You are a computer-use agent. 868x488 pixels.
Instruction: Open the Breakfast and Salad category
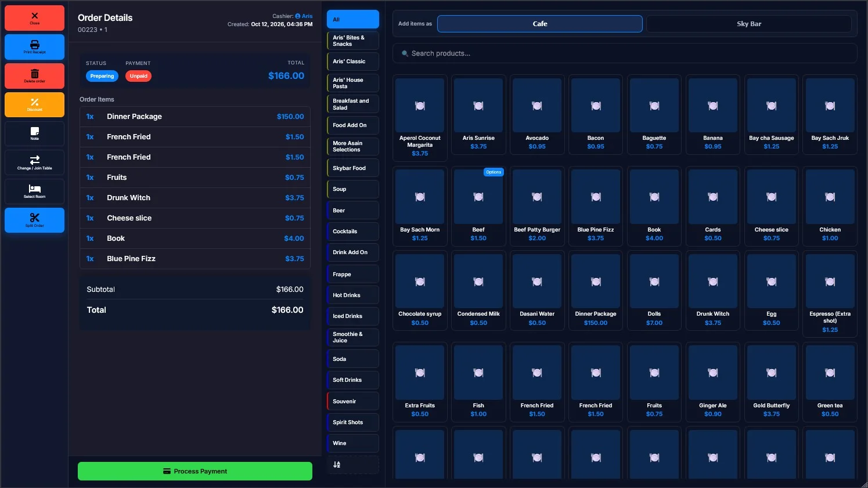coord(353,104)
